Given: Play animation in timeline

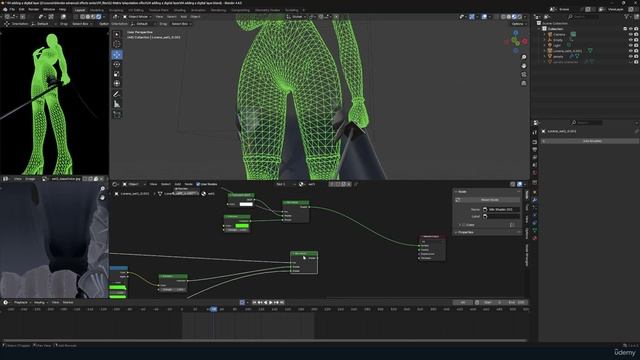Looking at the screenshot, I should click(271, 302).
